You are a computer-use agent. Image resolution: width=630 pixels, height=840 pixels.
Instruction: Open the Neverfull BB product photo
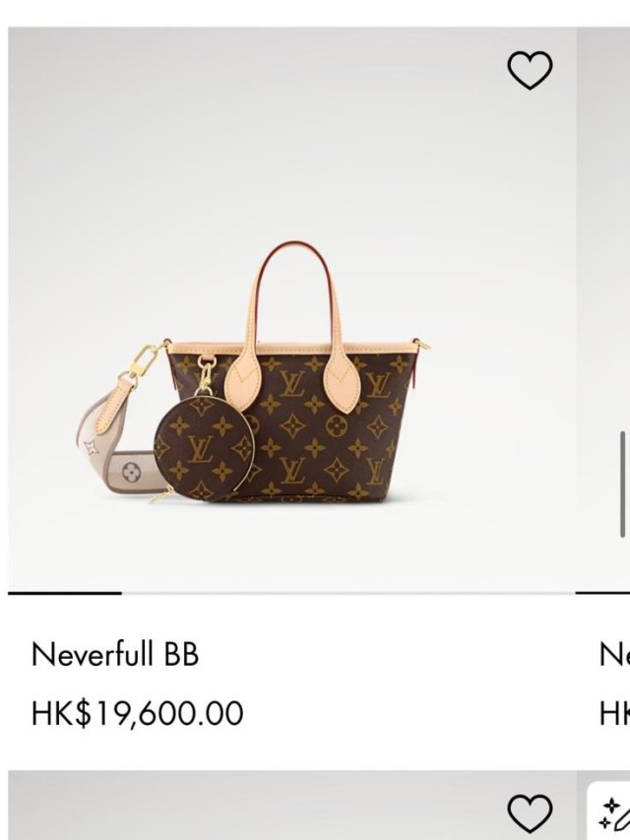point(291,309)
